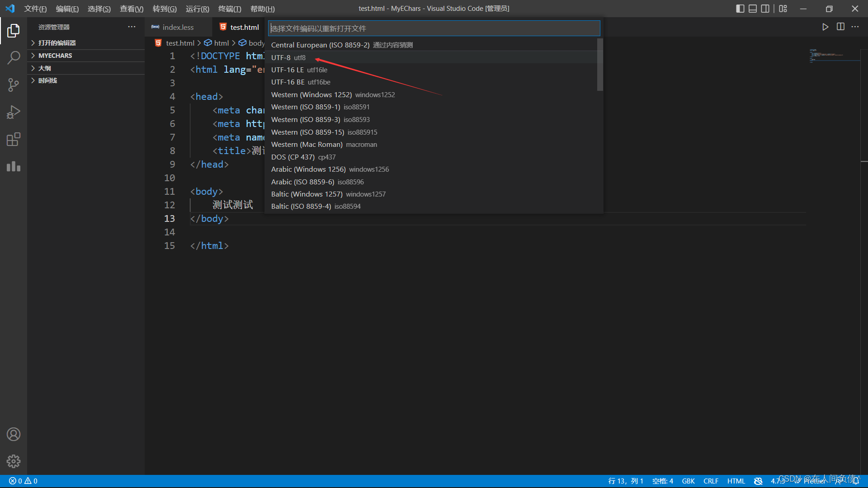Click the encoding list scrollbar

pyautogui.click(x=600, y=65)
